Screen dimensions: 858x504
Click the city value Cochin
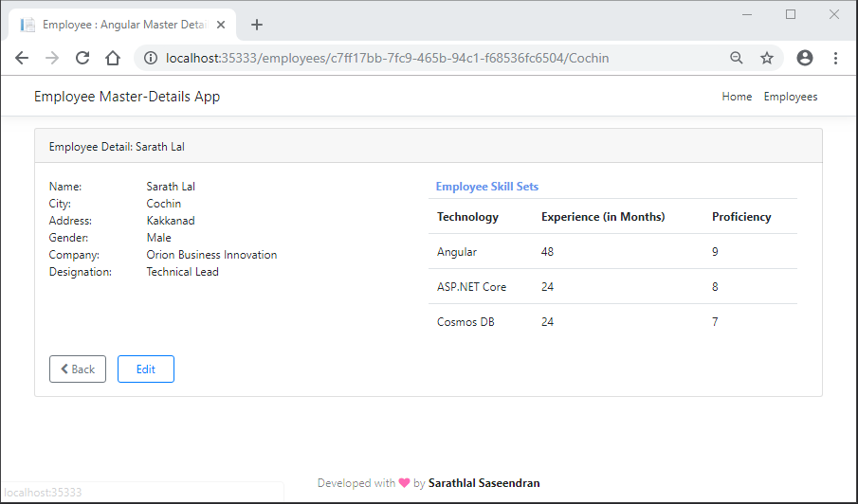coord(164,204)
